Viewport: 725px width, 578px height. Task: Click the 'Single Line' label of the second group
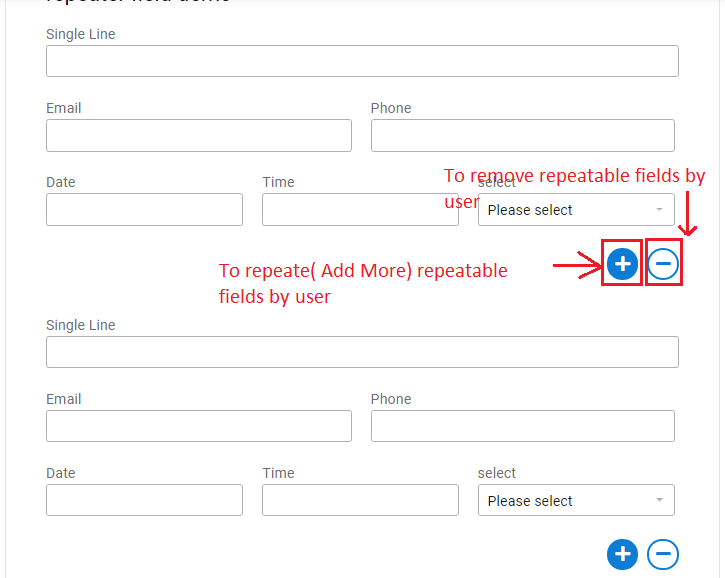coord(81,325)
